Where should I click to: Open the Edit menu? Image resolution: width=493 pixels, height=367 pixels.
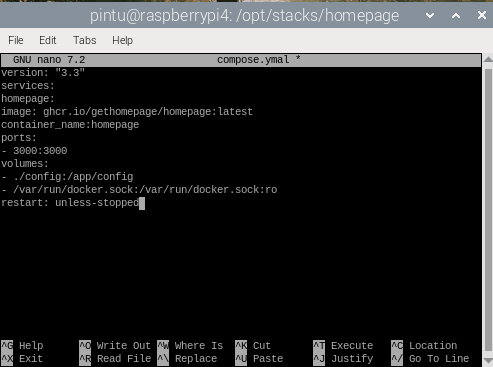47,40
